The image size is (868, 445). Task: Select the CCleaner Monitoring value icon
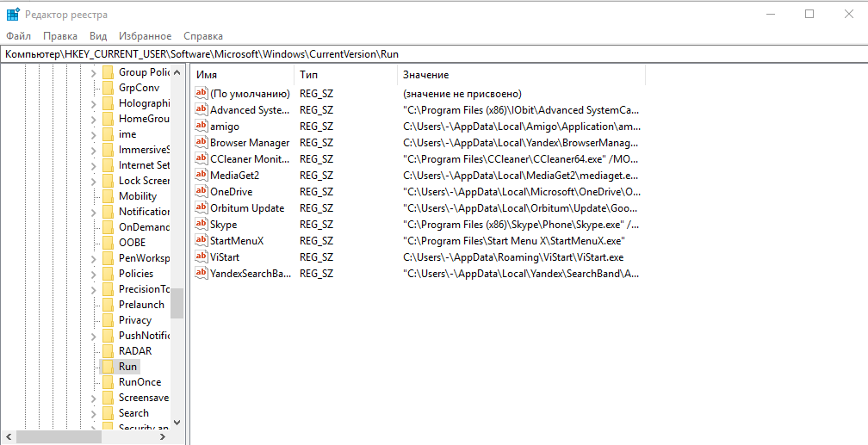click(x=201, y=159)
